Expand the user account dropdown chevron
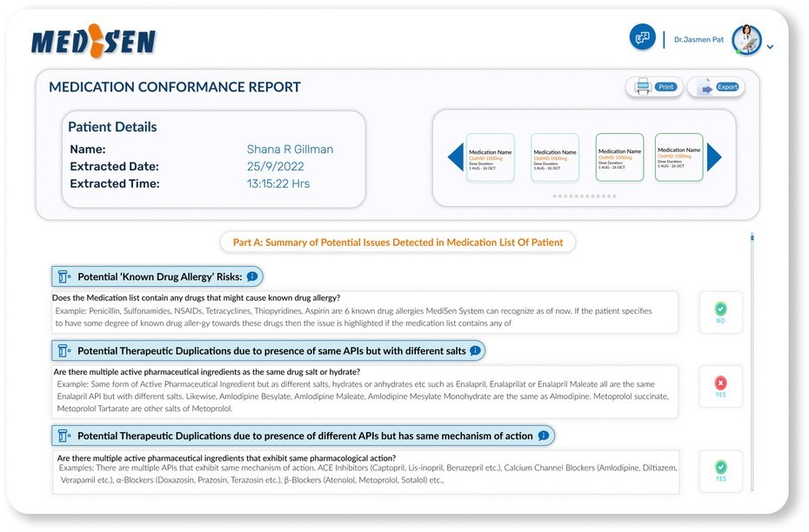The height and width of the screenshot is (532, 809). (x=770, y=47)
